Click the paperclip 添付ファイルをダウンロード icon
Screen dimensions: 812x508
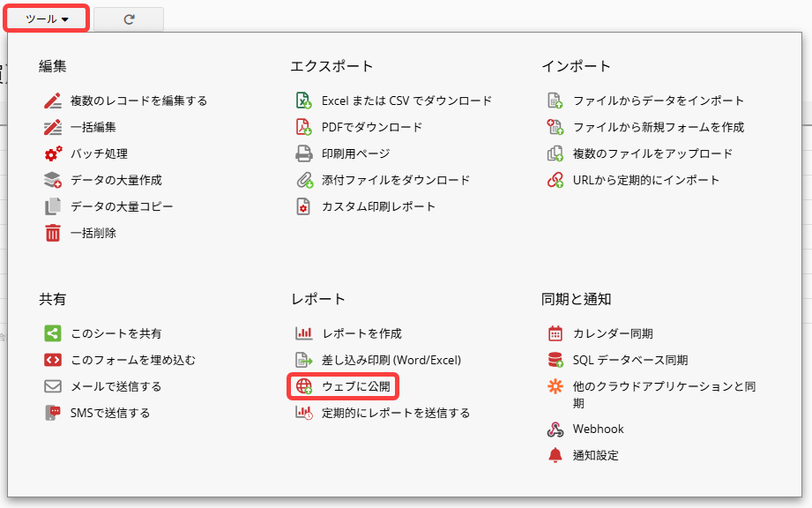(x=304, y=180)
